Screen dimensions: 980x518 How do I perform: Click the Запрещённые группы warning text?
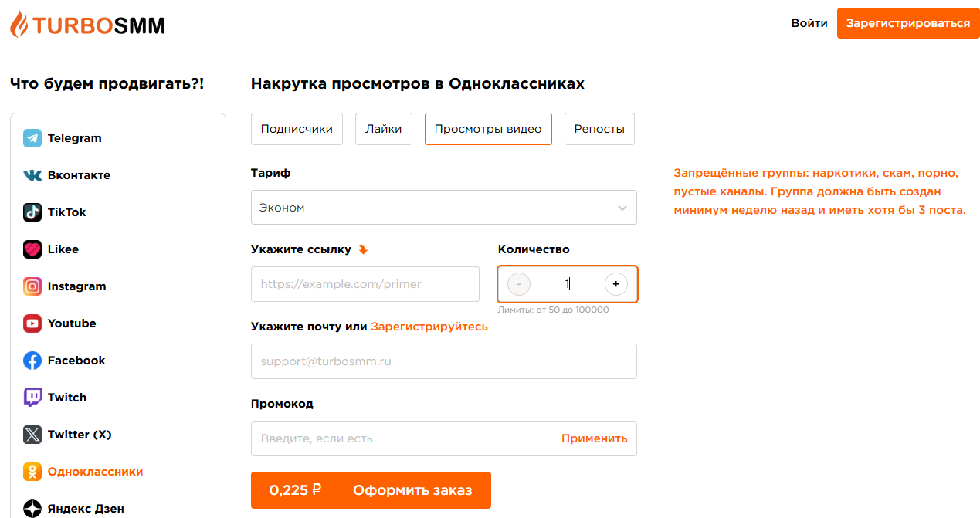pyautogui.click(x=819, y=191)
